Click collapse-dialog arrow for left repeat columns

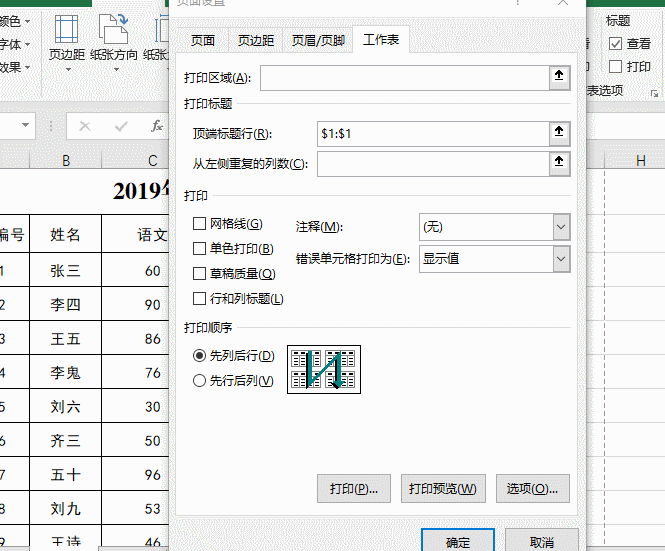[x=559, y=164]
